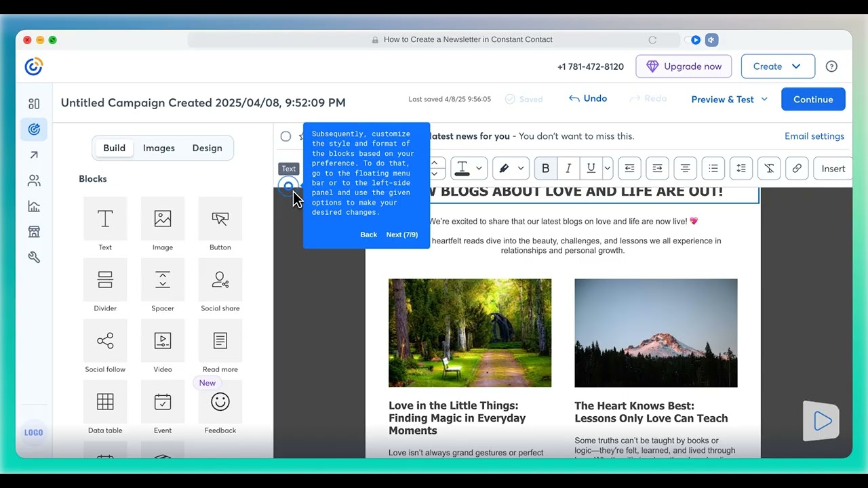Open the campaigns target icon in sidebar
This screenshot has width=868, height=488.
click(34, 129)
